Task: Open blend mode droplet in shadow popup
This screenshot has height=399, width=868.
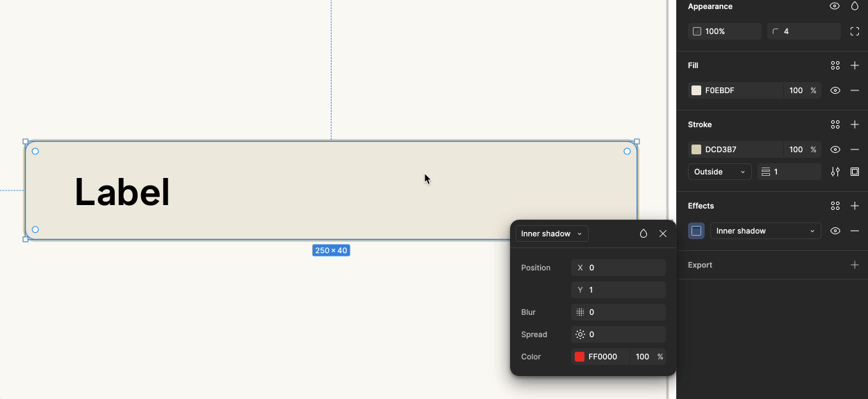Action: coord(644,234)
